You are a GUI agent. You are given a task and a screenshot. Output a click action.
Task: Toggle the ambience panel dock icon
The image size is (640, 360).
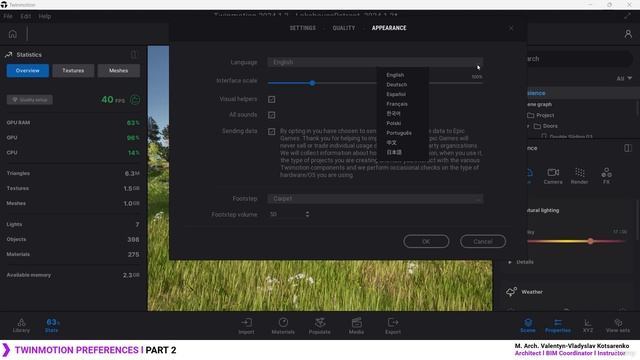pos(628,148)
